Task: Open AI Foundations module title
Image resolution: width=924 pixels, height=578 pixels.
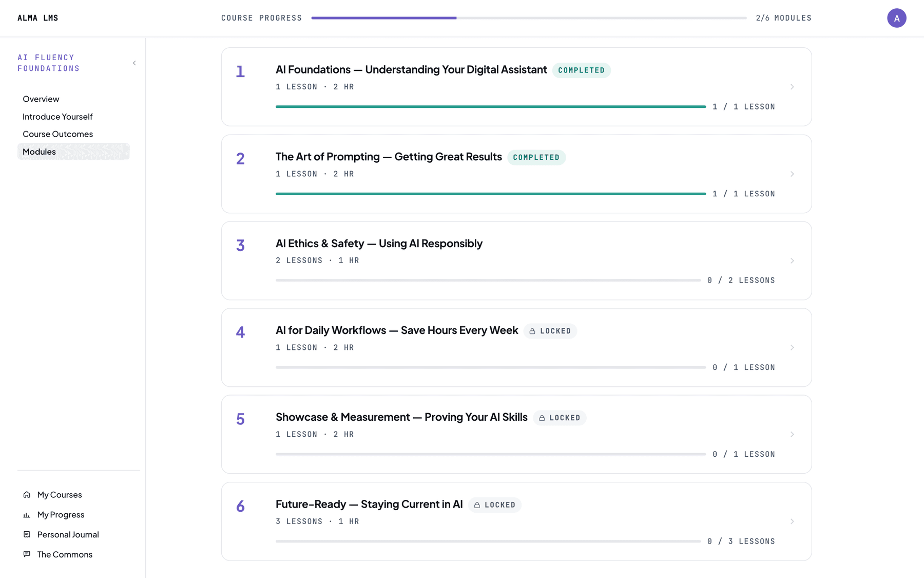Action: [411, 69]
